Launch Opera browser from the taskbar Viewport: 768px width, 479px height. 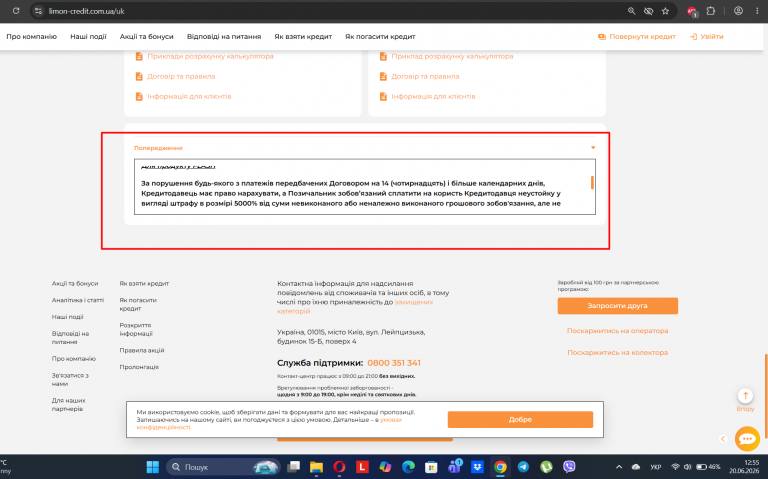[x=339, y=467]
